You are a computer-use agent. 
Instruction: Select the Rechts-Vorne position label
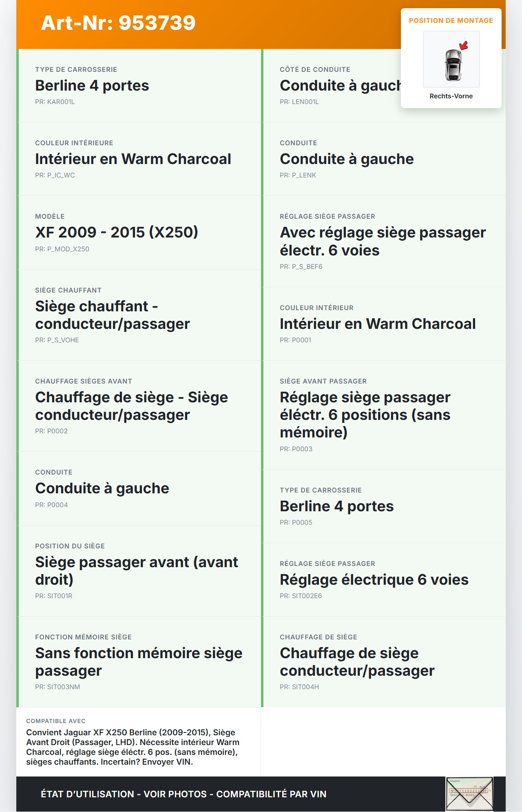(451, 96)
